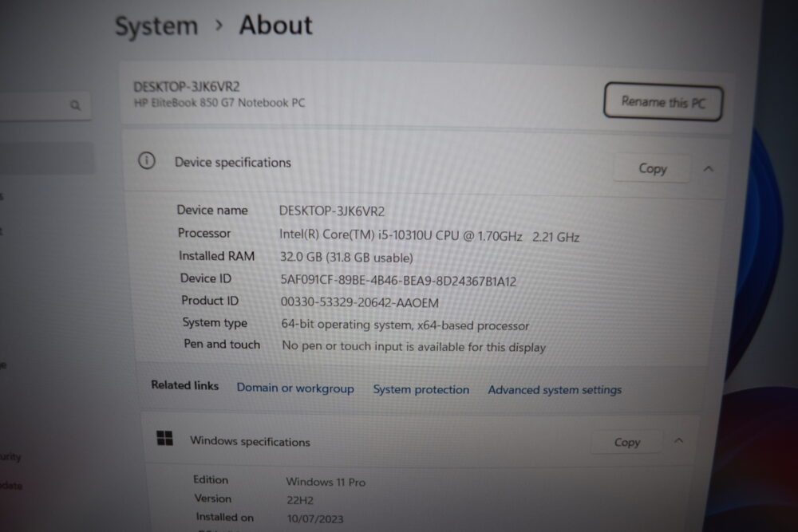Click the Related links label
The image size is (798, 532).
(x=185, y=385)
